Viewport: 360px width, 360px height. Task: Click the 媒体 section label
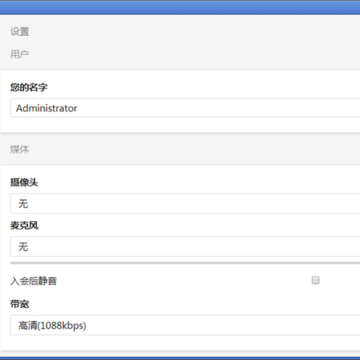[19, 149]
